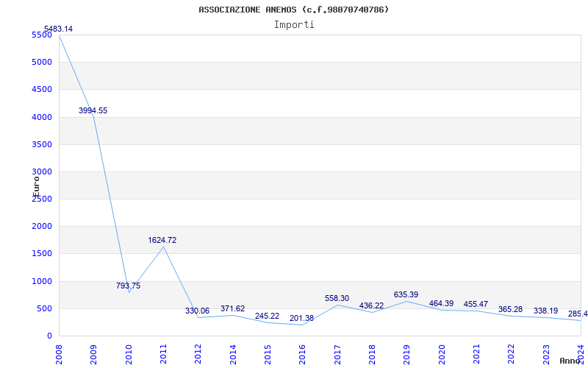
Task: Select the 2020 x-axis label
Action: tap(442, 354)
